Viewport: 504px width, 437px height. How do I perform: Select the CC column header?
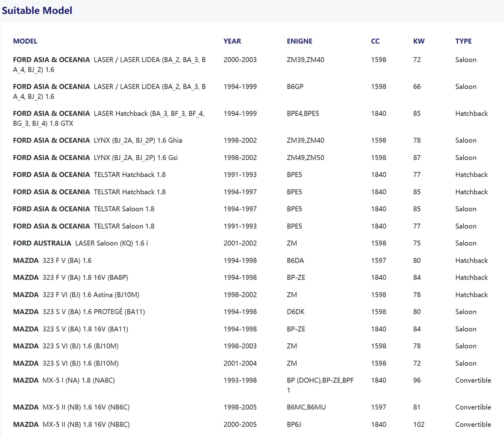pyautogui.click(x=375, y=41)
